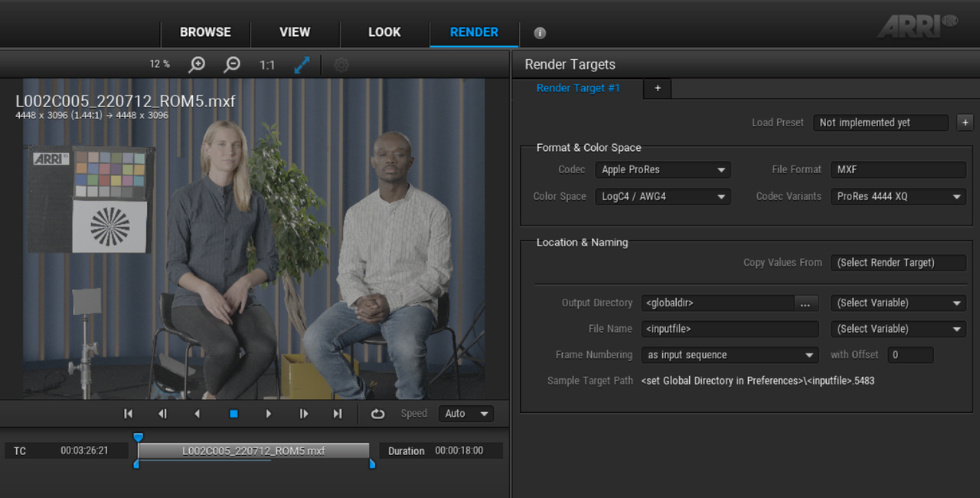Click the TC timecode value 00:03:26:21

tap(84, 451)
